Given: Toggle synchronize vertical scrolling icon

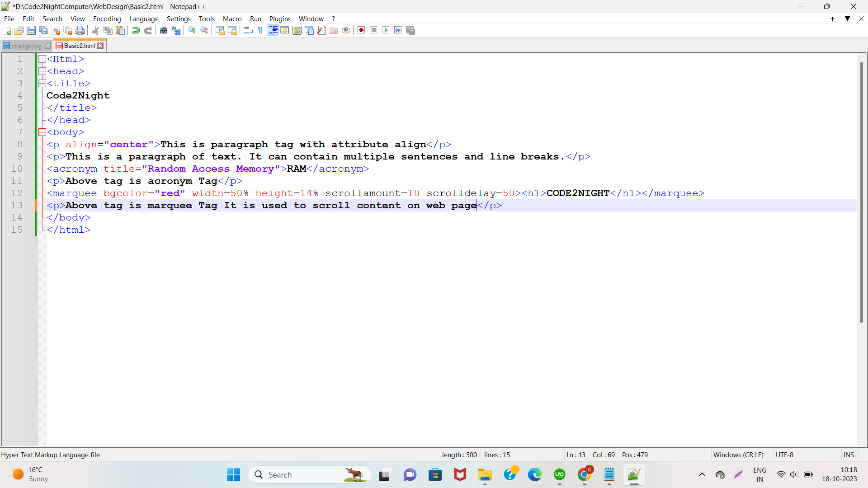Looking at the screenshot, I should coord(220,30).
